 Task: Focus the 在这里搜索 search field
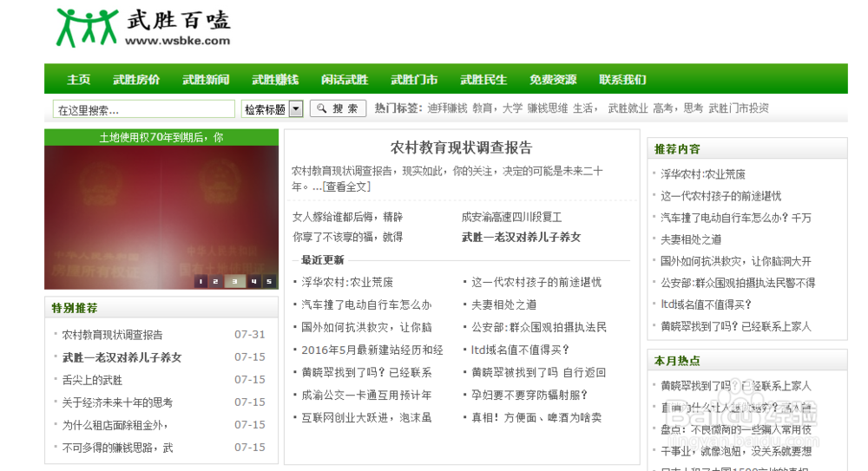click(144, 109)
